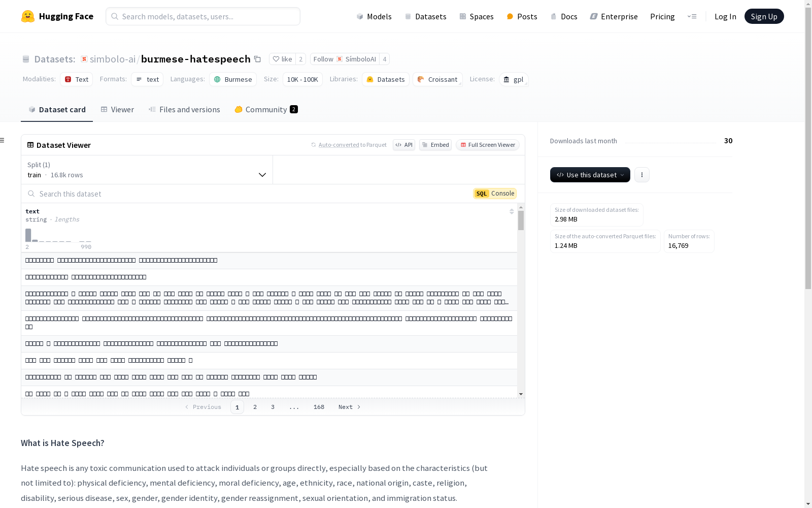Viewport: 812px width, 508px height.
Task: Click the search magnifier in dataset search
Action: click(31, 194)
